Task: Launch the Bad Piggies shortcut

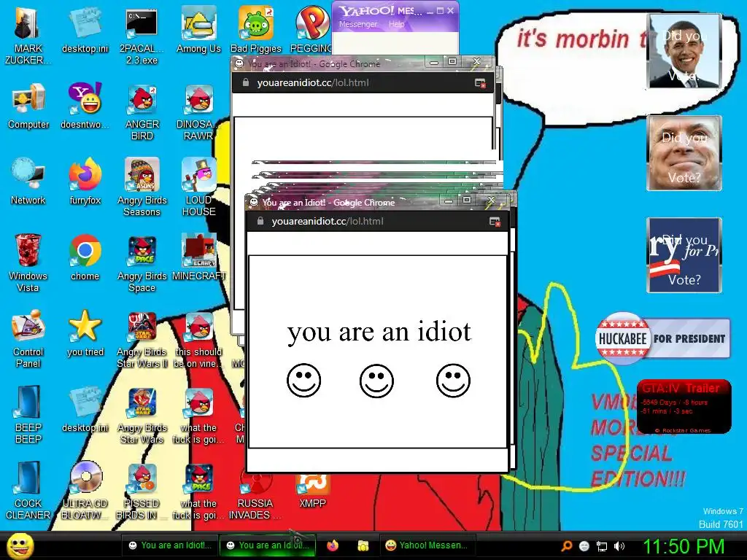Action: point(256,29)
